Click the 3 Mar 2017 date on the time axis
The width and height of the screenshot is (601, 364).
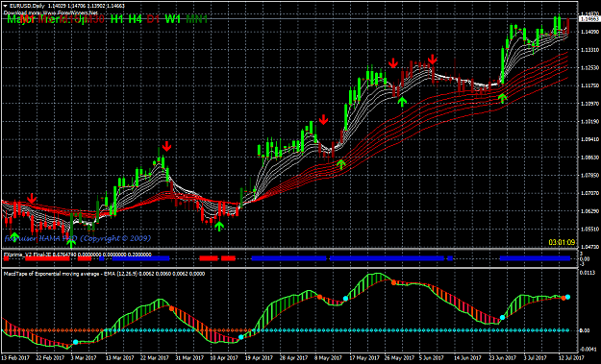(x=84, y=358)
